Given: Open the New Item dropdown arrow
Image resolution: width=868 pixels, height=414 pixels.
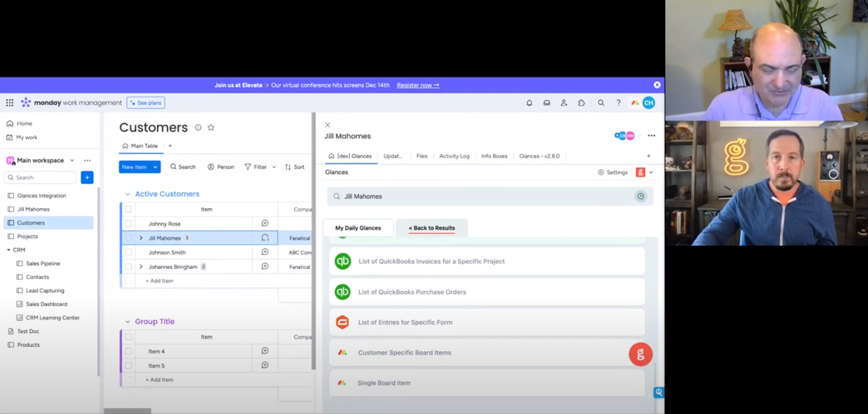Looking at the screenshot, I should (x=155, y=166).
